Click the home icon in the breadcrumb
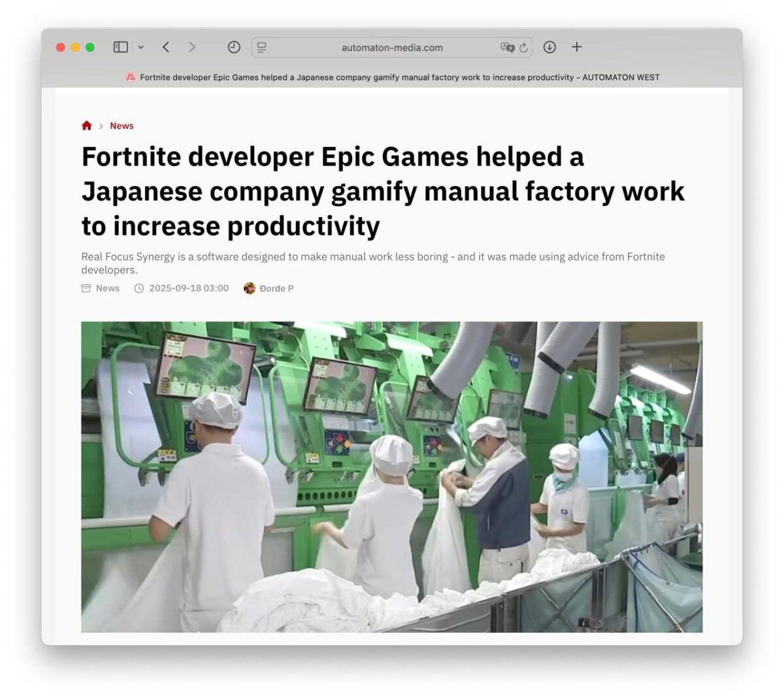Screen dimensions: 784x700 [x=86, y=125]
